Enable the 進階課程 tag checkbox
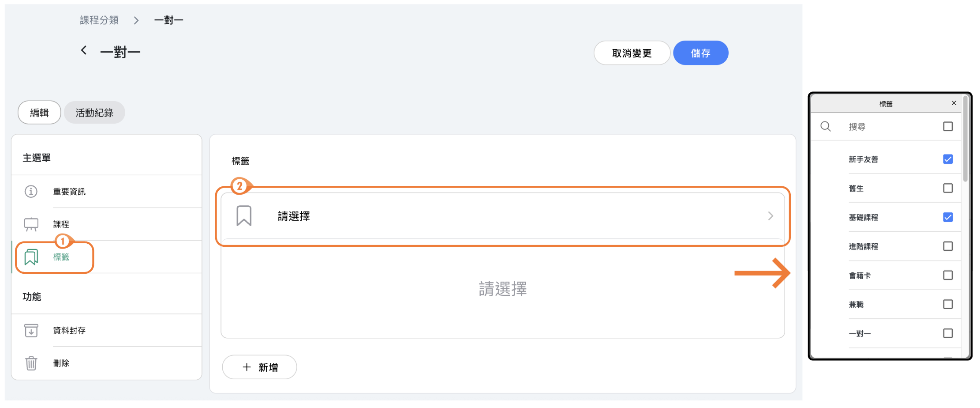Viewport: 980px width, 408px height. click(948, 246)
